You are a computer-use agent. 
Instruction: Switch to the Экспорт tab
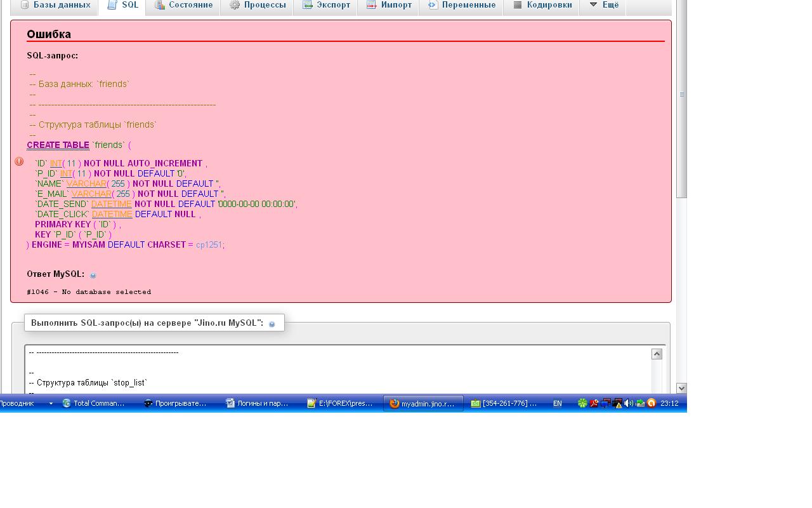pyautogui.click(x=326, y=5)
